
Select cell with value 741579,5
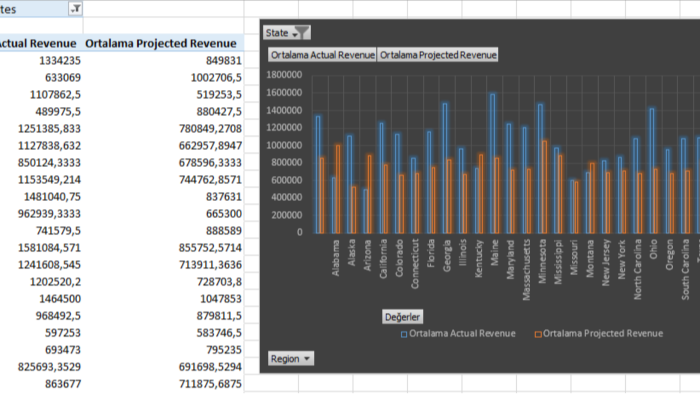coord(41,230)
